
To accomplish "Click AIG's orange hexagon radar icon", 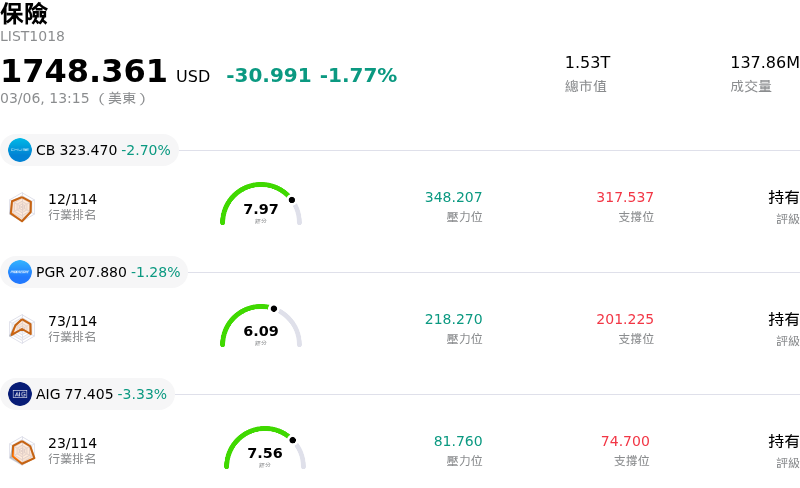I will click(21, 451).
